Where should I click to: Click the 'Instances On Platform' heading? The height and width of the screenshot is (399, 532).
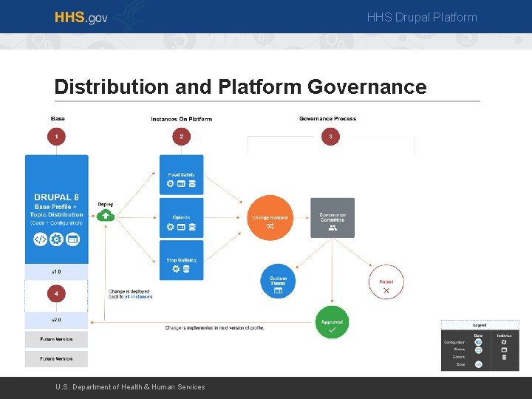181,119
